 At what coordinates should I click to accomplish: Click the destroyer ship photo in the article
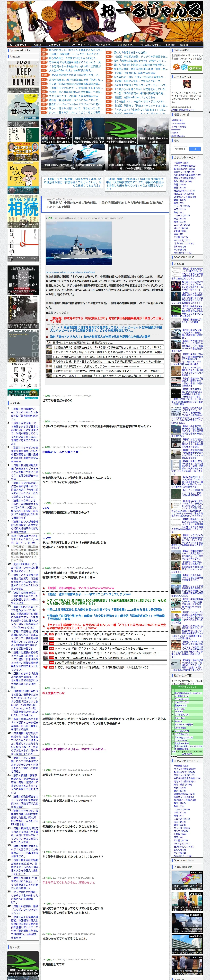(79, 243)
